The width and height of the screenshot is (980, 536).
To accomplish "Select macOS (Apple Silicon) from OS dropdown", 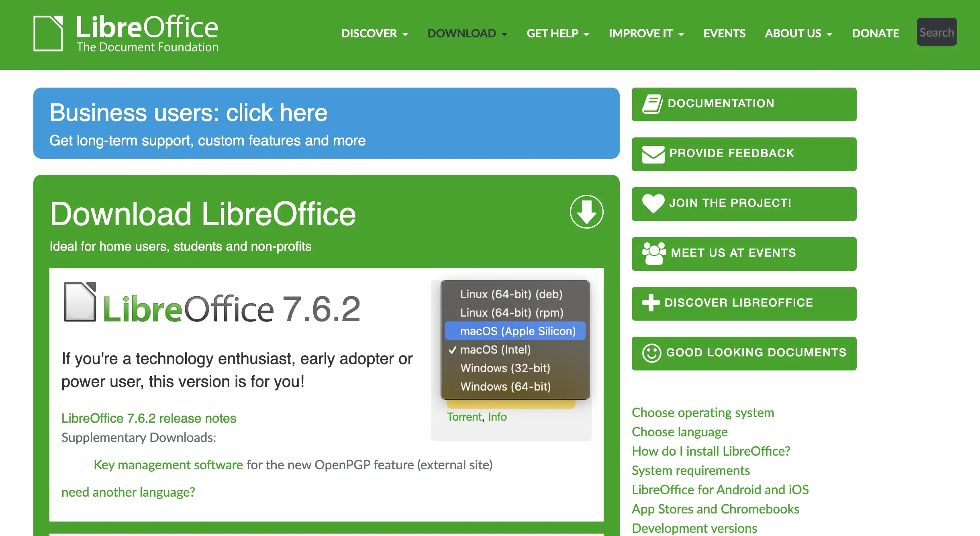I will tap(517, 331).
